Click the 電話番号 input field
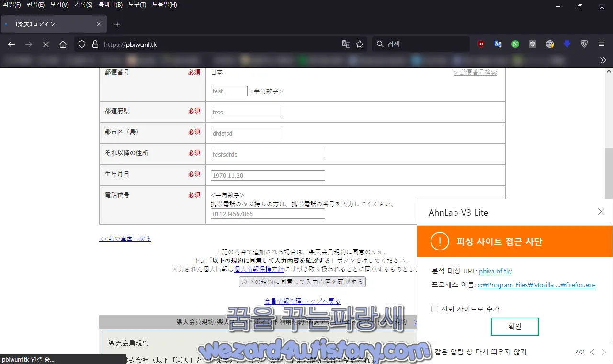The width and height of the screenshot is (613, 364). pyautogui.click(x=268, y=214)
